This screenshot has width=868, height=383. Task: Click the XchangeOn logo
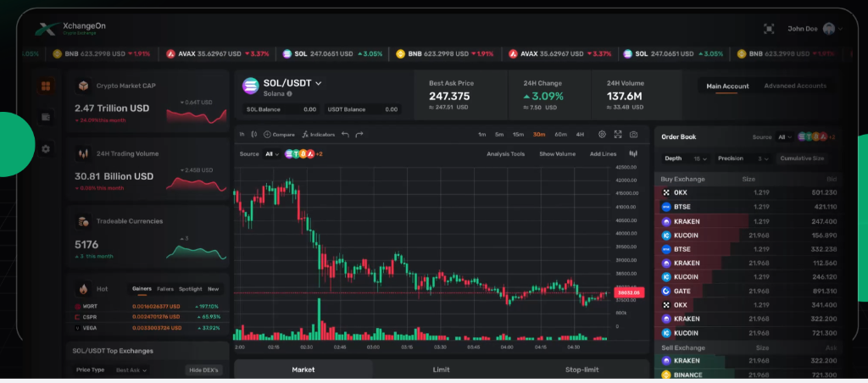pyautogui.click(x=70, y=28)
